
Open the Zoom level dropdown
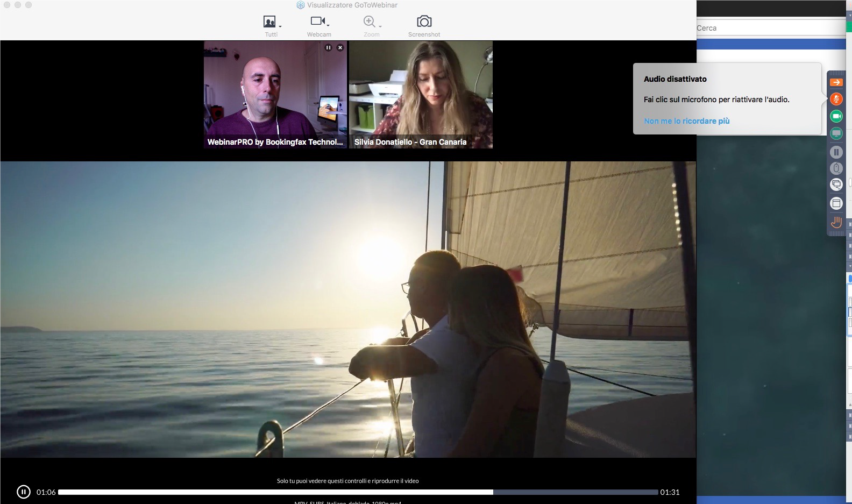tap(372, 23)
